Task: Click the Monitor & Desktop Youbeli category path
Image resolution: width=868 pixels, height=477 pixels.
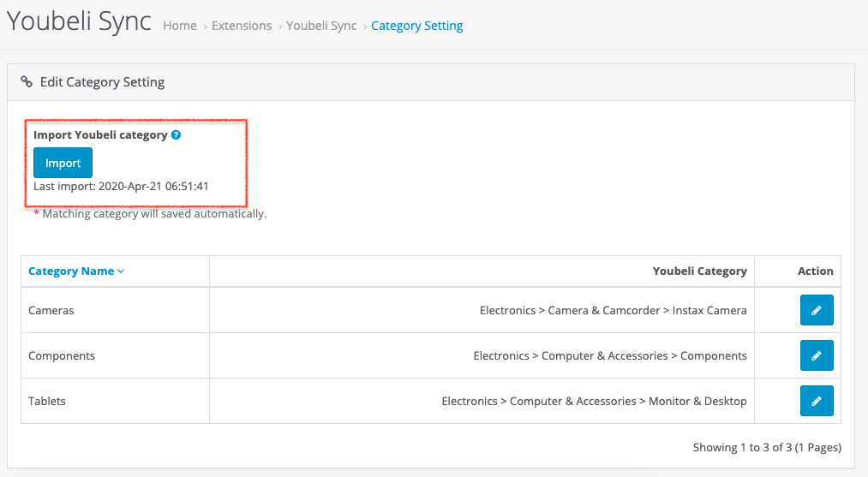Action: tap(594, 401)
